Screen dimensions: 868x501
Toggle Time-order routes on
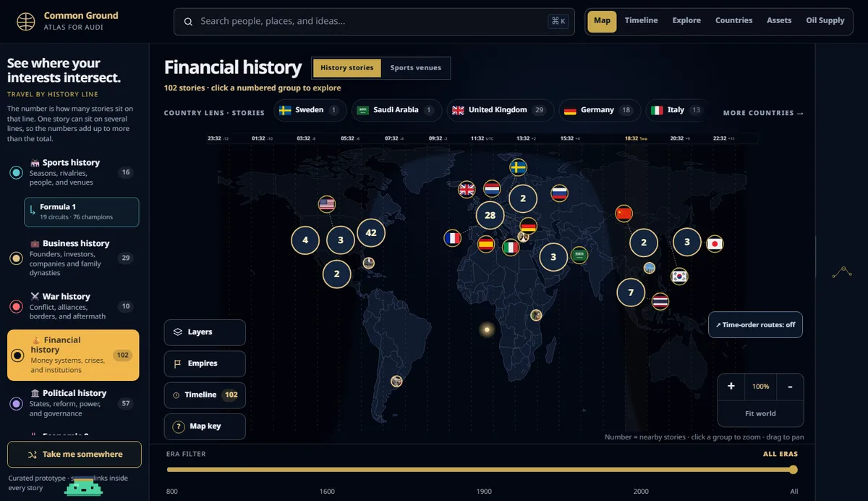click(755, 325)
